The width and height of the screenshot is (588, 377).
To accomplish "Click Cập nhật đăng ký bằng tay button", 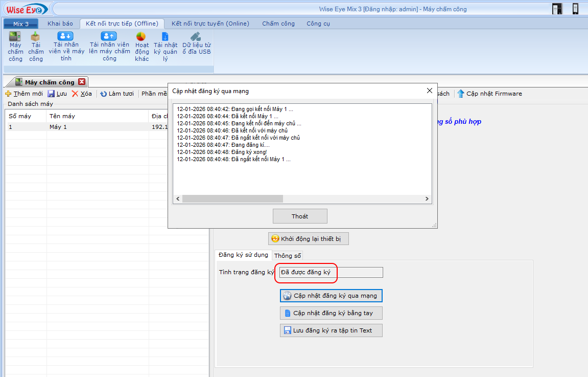I will coord(331,313).
